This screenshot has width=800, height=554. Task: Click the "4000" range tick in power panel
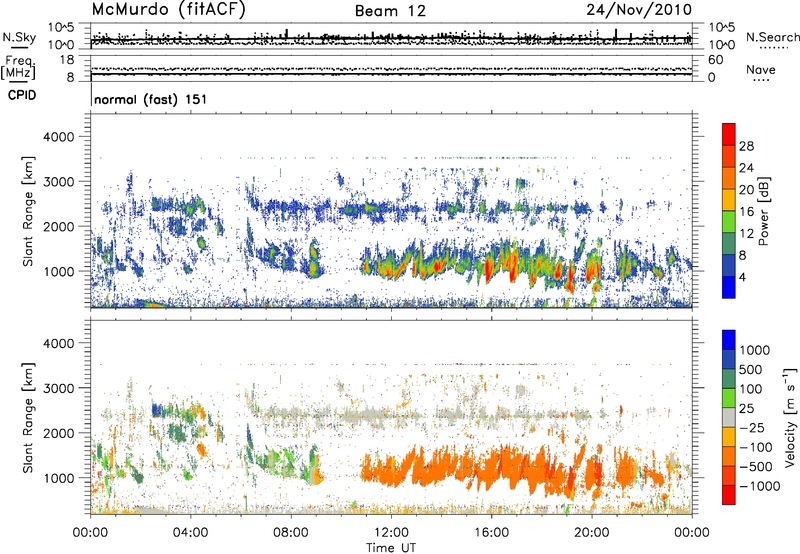tap(57, 137)
